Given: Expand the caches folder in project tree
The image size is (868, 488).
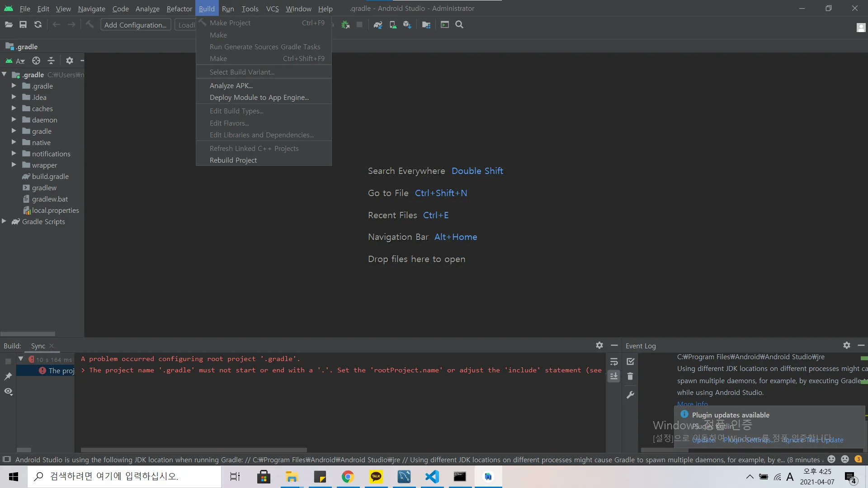Looking at the screenshot, I should 14,108.
